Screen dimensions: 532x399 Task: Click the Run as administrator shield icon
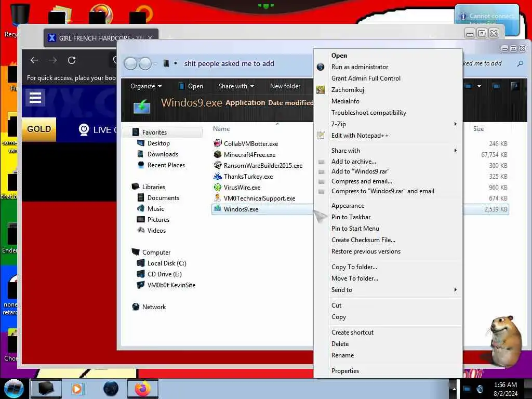[320, 67]
